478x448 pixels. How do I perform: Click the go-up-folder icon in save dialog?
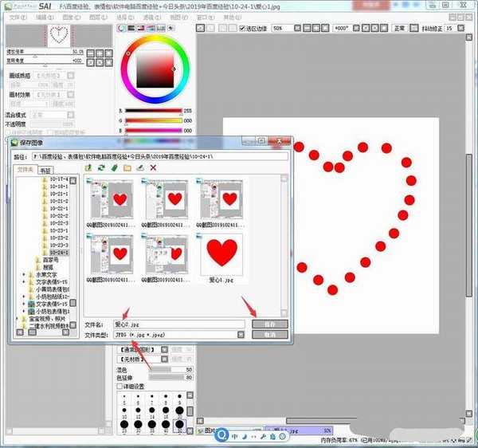pos(88,167)
